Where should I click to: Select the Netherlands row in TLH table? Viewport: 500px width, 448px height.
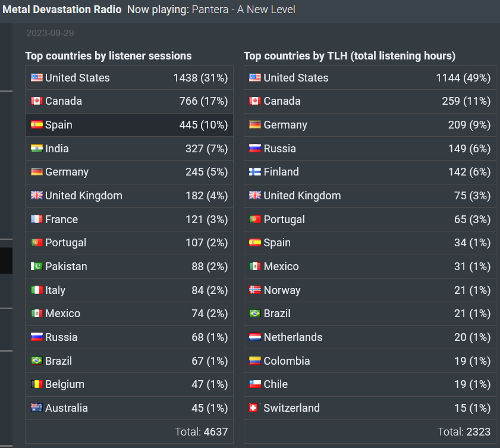coord(370,337)
